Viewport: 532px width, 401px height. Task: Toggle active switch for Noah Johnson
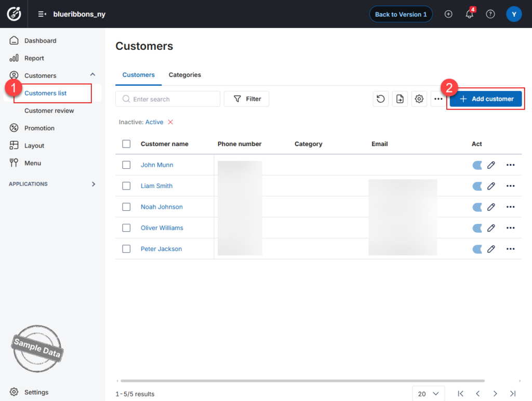[477, 207]
